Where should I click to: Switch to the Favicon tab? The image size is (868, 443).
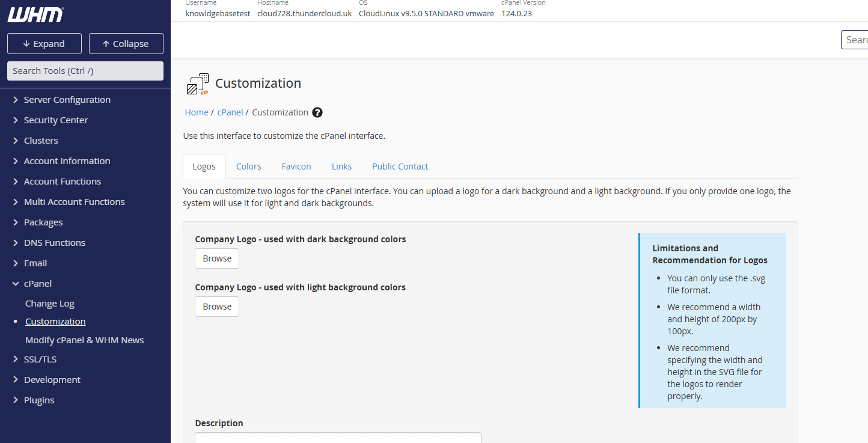pos(296,167)
